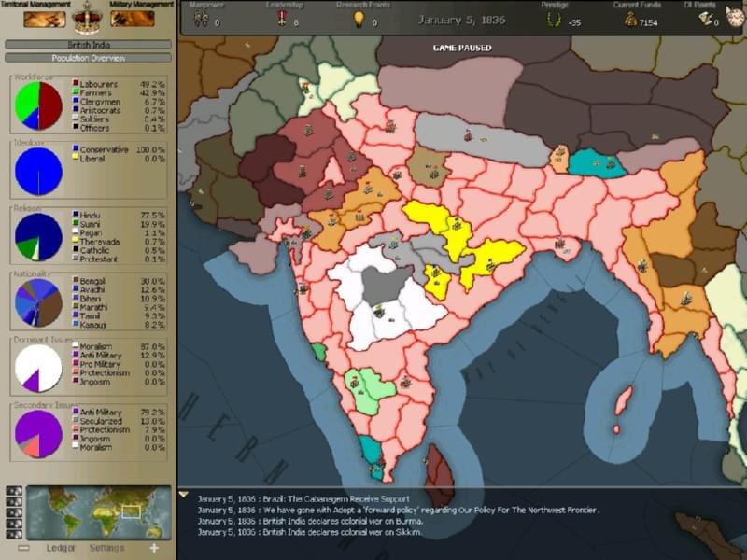
Task: Click the Sunni legend entry
Action: point(119,224)
